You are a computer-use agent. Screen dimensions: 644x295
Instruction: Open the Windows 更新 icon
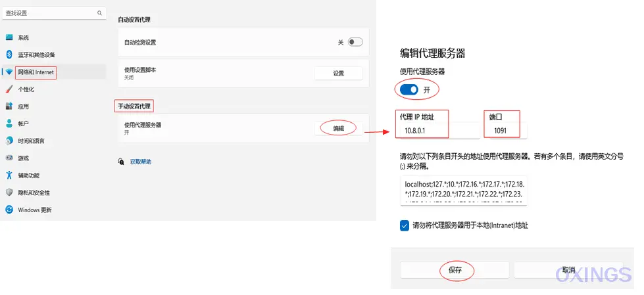click(x=9, y=210)
